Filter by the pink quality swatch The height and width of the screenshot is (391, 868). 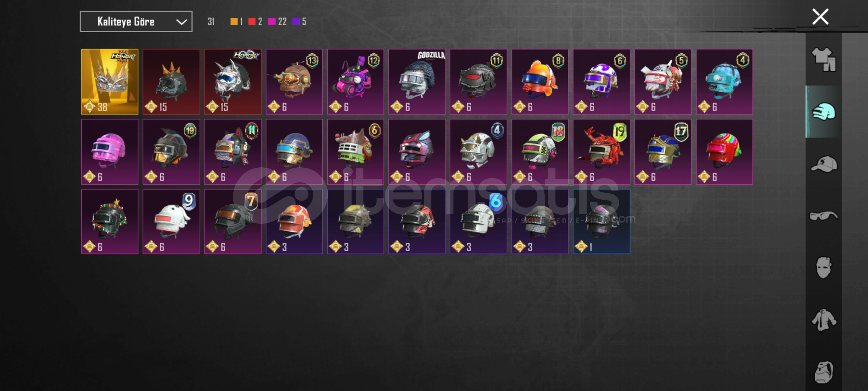272,22
